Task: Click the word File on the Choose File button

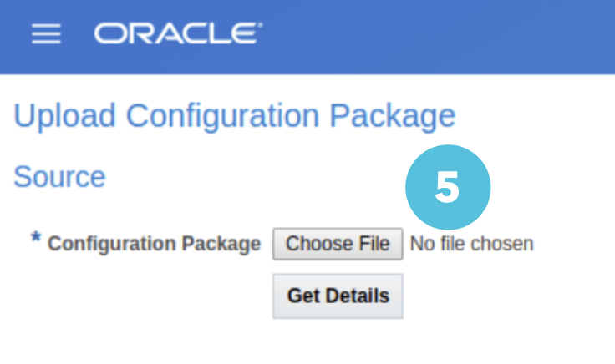Action: [x=374, y=244]
